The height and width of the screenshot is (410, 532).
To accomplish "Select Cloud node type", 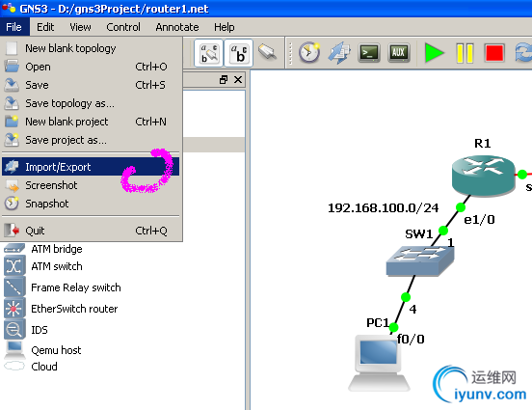I will click(x=44, y=367).
